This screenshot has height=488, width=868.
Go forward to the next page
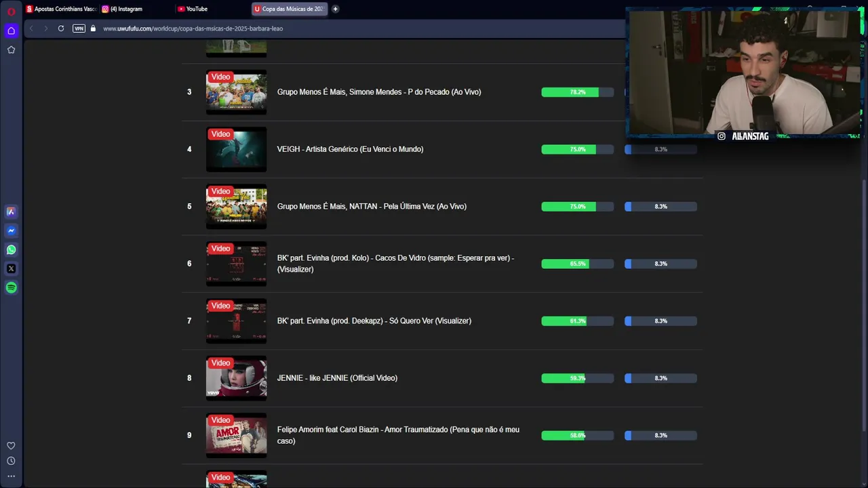click(x=45, y=28)
